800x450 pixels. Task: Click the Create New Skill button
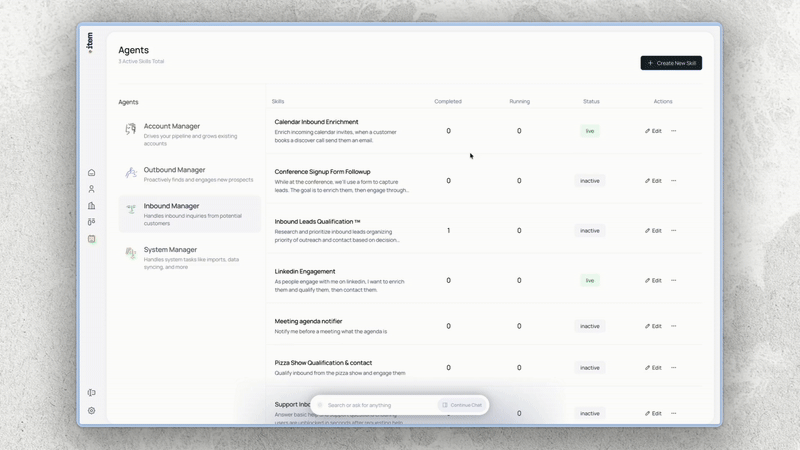coord(671,63)
